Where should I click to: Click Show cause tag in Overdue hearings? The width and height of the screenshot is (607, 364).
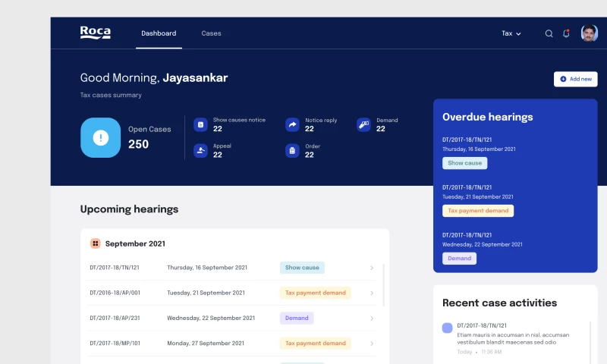pos(464,163)
